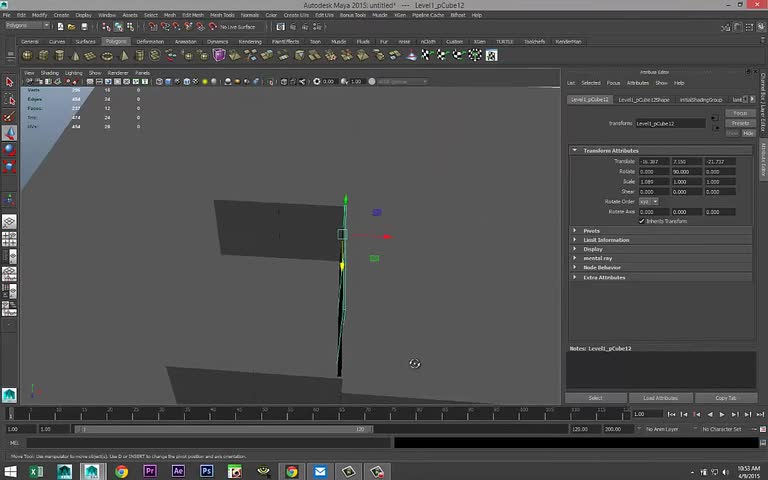This screenshot has width=768, height=480.
Task: Expand the Pivots section
Action: (x=591, y=231)
